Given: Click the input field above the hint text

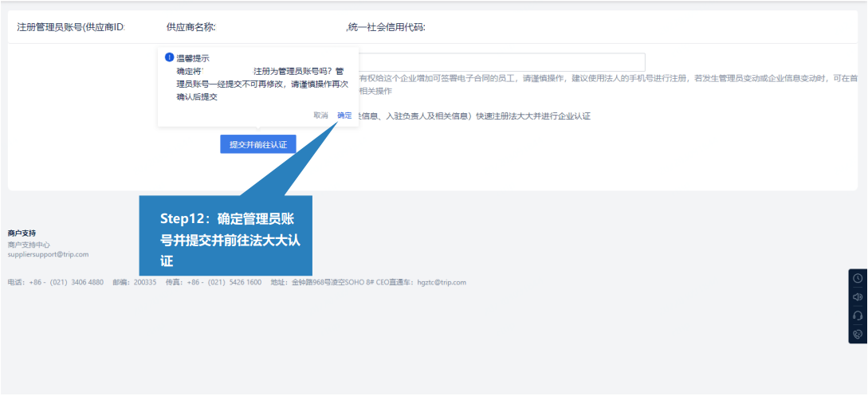Looking at the screenshot, I should 501,62.
